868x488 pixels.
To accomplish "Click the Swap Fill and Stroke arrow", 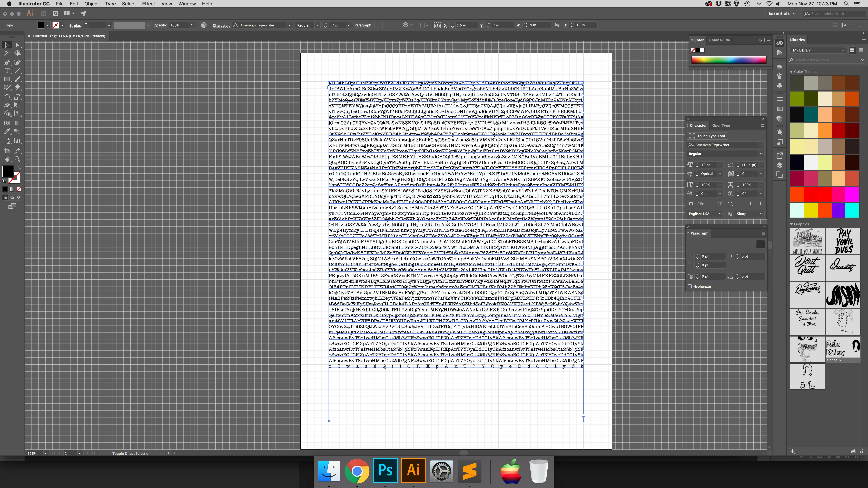I will pyautogui.click(x=19, y=168).
